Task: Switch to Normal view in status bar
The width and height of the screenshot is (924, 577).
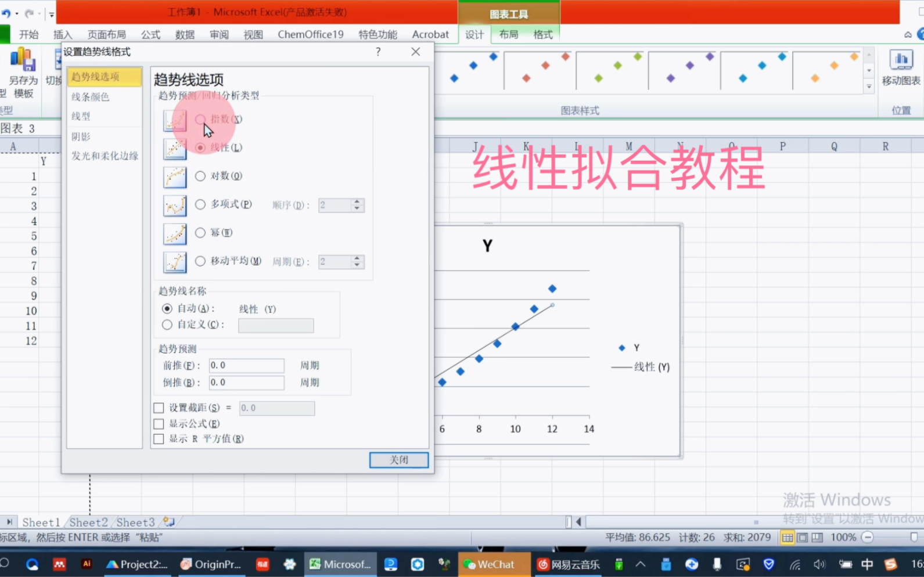Action: point(787,538)
